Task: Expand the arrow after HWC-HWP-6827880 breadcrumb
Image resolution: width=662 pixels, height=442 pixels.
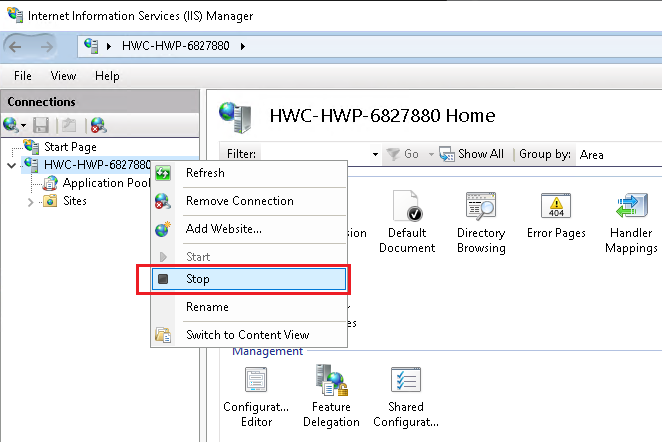Action: (x=243, y=46)
